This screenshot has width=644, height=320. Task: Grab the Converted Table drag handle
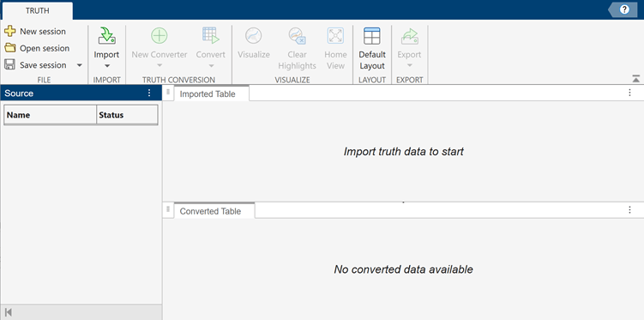[168, 209]
